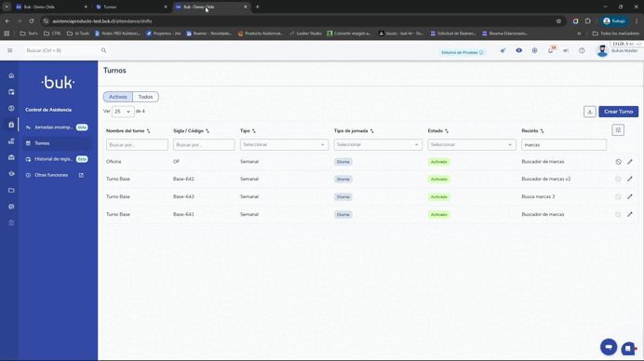Click the Crear Turno button

pyautogui.click(x=618, y=112)
